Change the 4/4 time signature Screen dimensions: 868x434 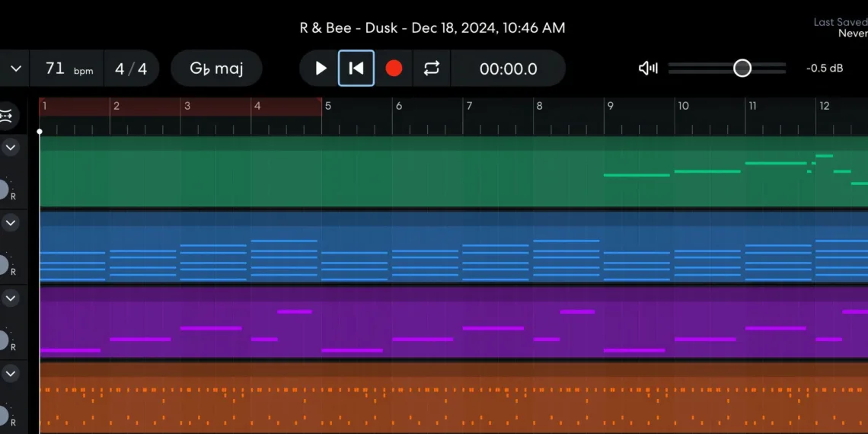coord(131,69)
